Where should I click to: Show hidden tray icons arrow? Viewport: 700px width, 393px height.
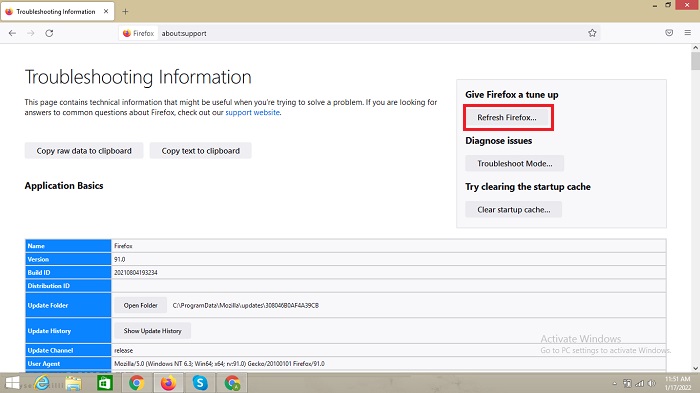(x=614, y=383)
